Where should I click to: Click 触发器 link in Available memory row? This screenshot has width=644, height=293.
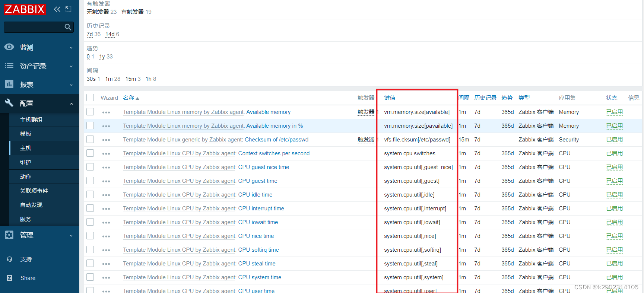click(366, 112)
